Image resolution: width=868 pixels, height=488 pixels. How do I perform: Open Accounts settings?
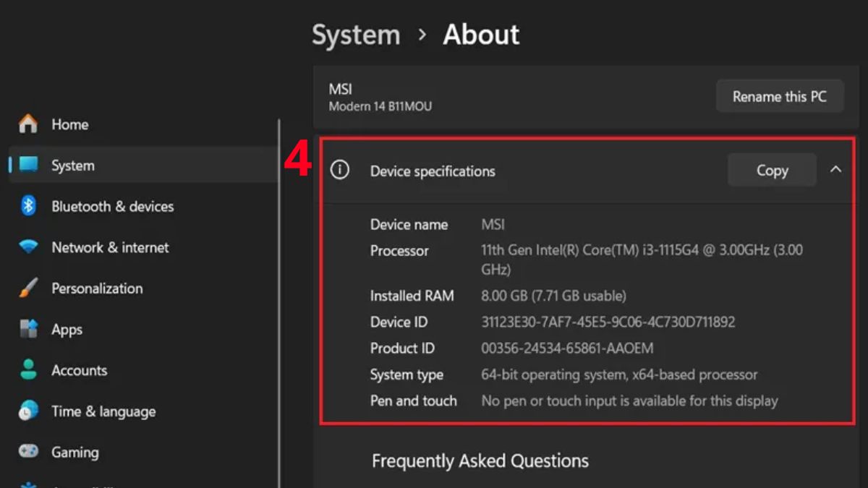(x=145, y=370)
